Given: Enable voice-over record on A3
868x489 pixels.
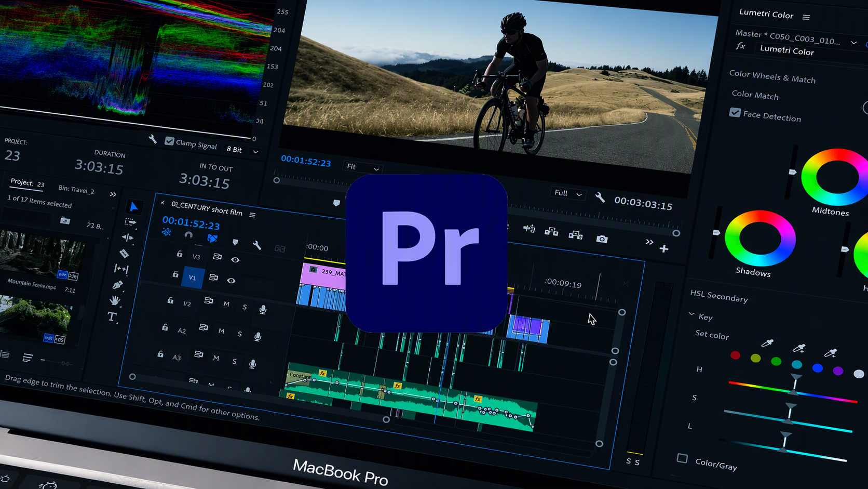Looking at the screenshot, I should point(252,364).
